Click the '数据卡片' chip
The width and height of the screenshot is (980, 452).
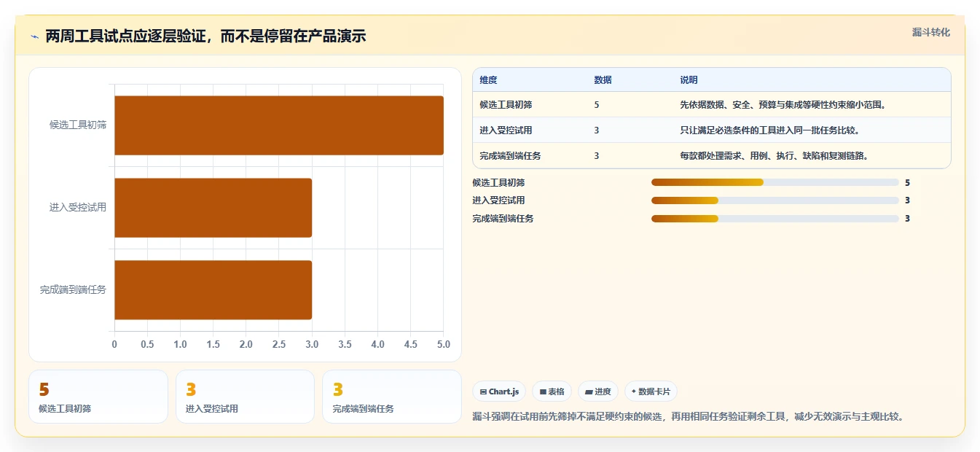(x=651, y=391)
